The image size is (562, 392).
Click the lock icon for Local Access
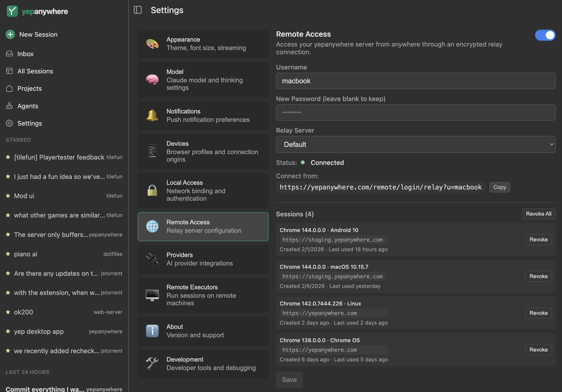point(152,190)
